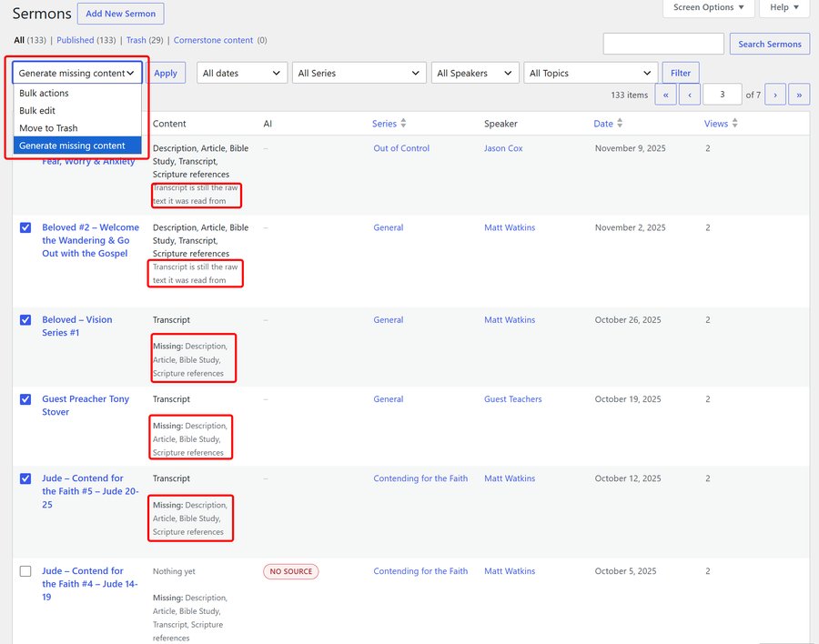Open General series link on October 19 row
819x644 pixels.
(x=388, y=399)
